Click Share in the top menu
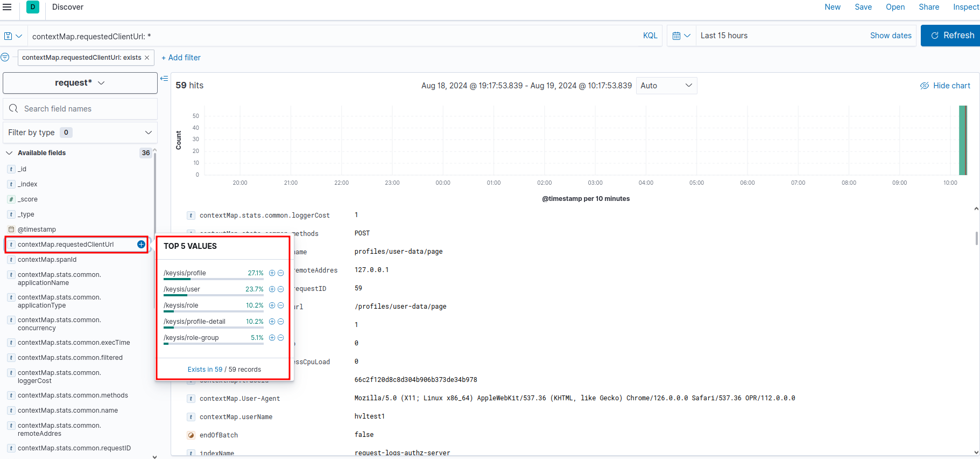Viewport: 980px width, 459px height. coord(929,7)
